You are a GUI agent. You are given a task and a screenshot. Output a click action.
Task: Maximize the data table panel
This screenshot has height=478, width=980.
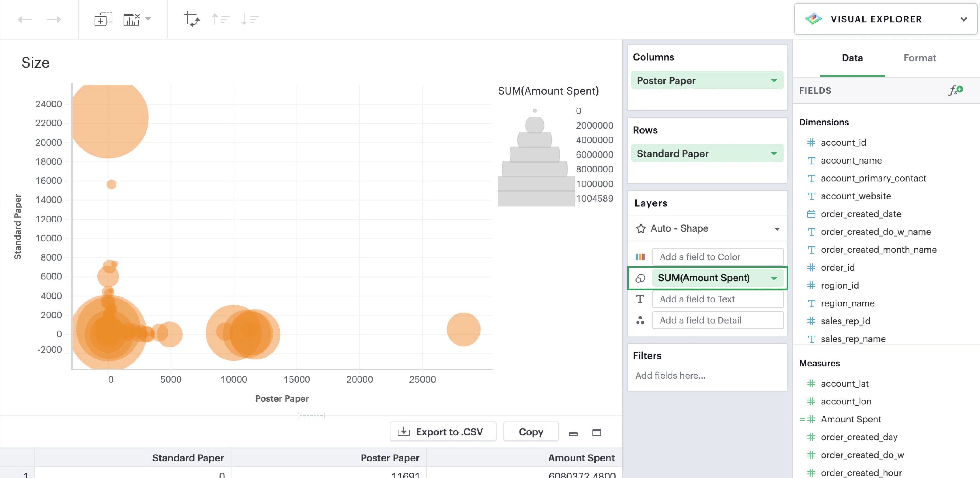click(597, 432)
